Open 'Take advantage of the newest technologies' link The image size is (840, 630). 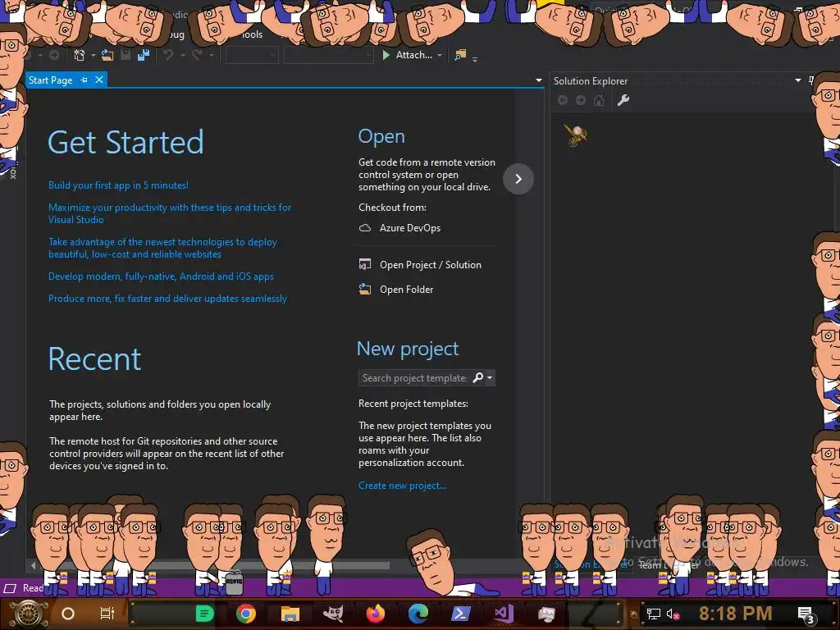click(163, 248)
